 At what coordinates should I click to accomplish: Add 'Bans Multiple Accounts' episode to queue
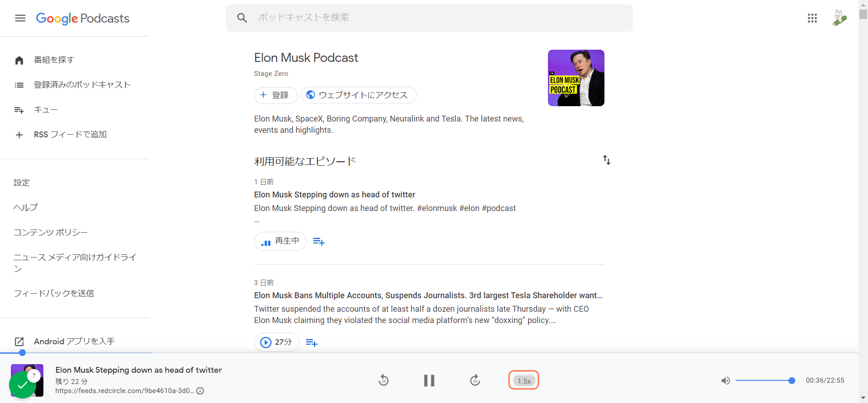pos(311,342)
